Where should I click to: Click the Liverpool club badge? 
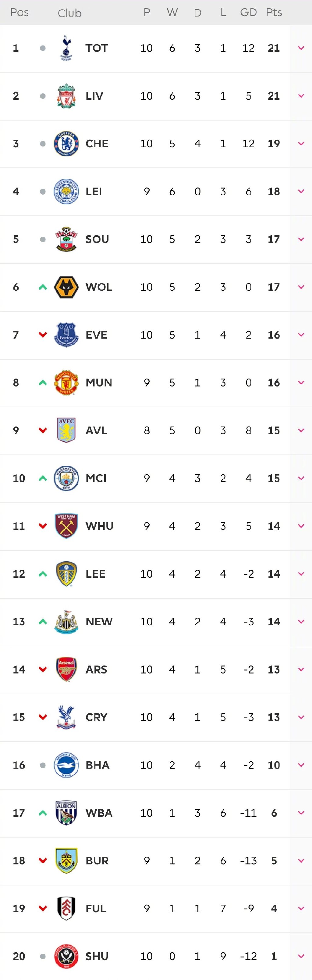66,96
